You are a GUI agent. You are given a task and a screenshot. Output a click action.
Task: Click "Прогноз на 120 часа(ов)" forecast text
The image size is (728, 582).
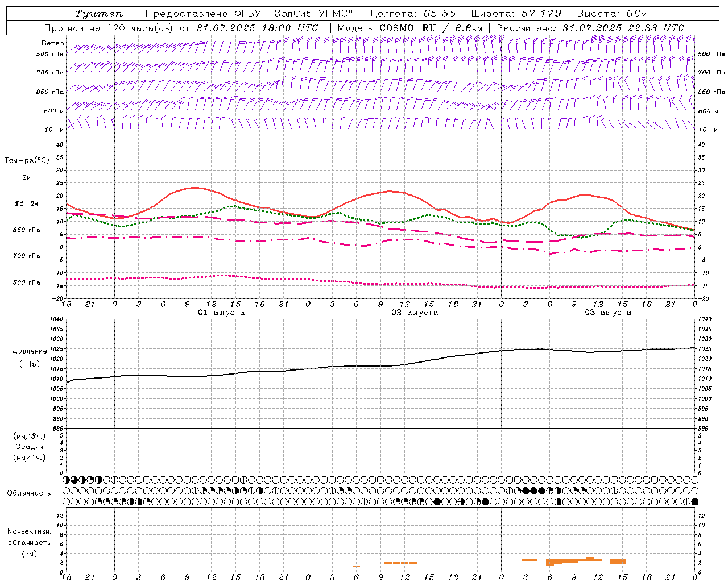[x=109, y=28]
